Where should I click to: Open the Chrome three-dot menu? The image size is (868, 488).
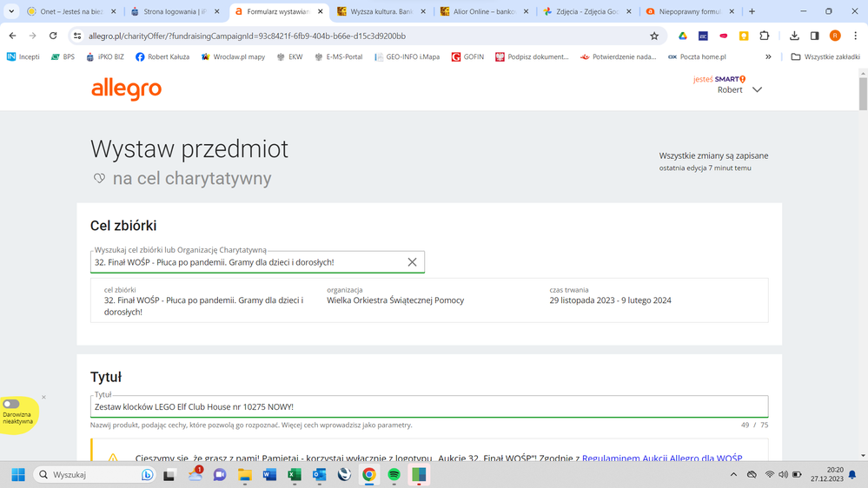[855, 36]
